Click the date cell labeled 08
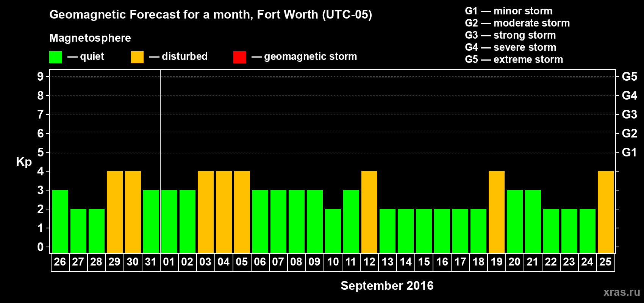 (296, 262)
